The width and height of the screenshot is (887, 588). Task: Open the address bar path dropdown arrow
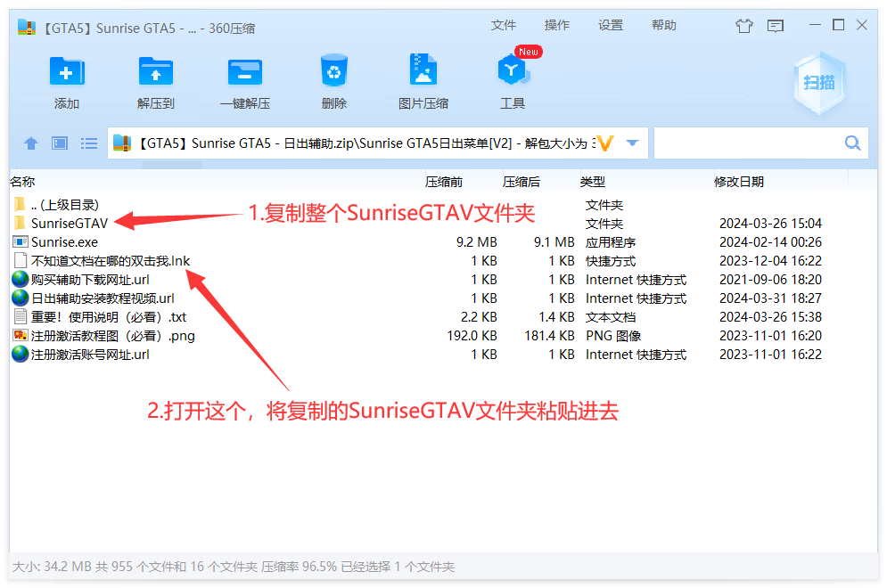point(632,143)
